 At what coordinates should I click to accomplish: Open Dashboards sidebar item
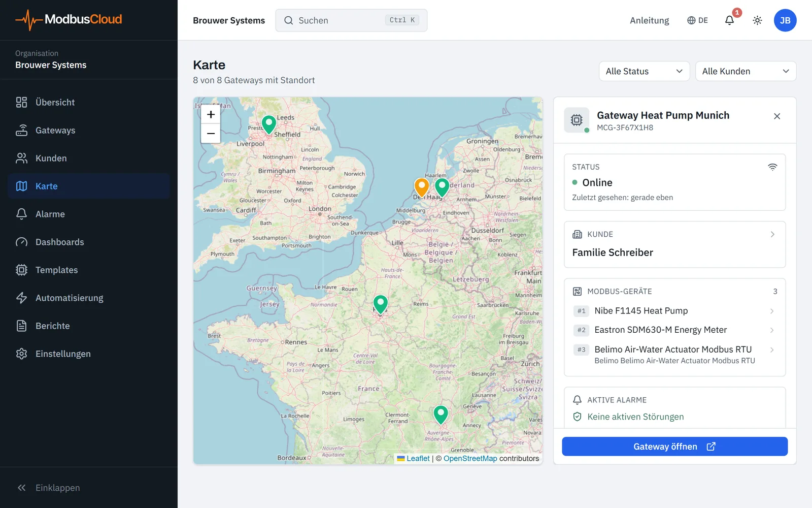(89, 242)
